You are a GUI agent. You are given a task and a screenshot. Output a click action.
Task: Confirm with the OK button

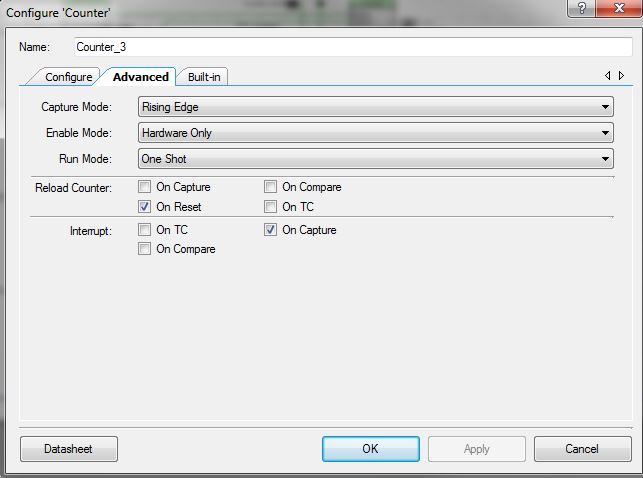point(371,449)
